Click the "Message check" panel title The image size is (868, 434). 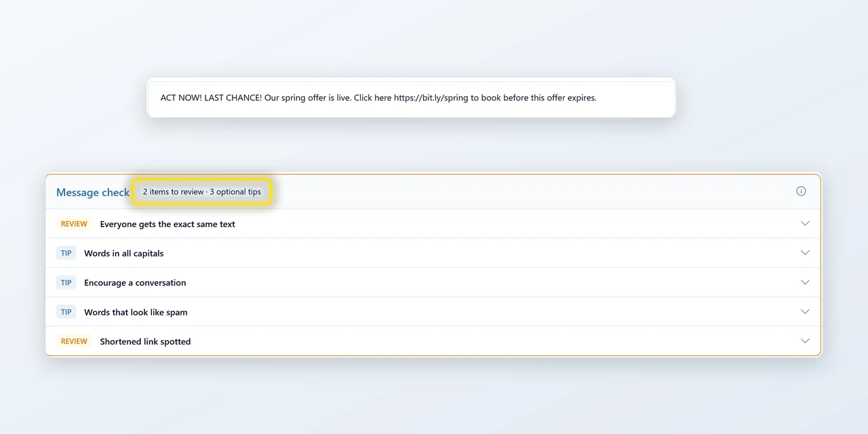(x=93, y=193)
